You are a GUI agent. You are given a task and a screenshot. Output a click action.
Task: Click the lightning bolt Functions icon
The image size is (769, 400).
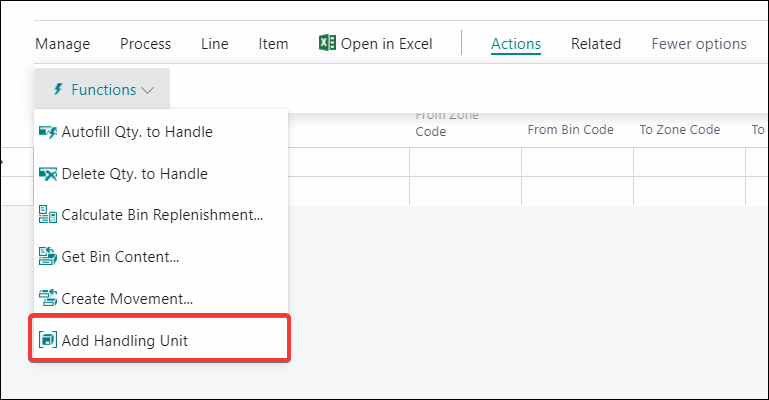[x=58, y=89]
